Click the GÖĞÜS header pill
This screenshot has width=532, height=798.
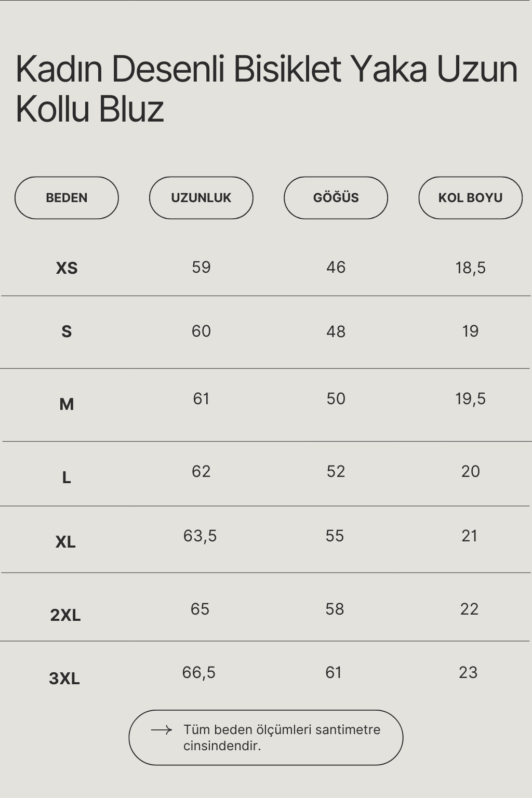click(336, 198)
